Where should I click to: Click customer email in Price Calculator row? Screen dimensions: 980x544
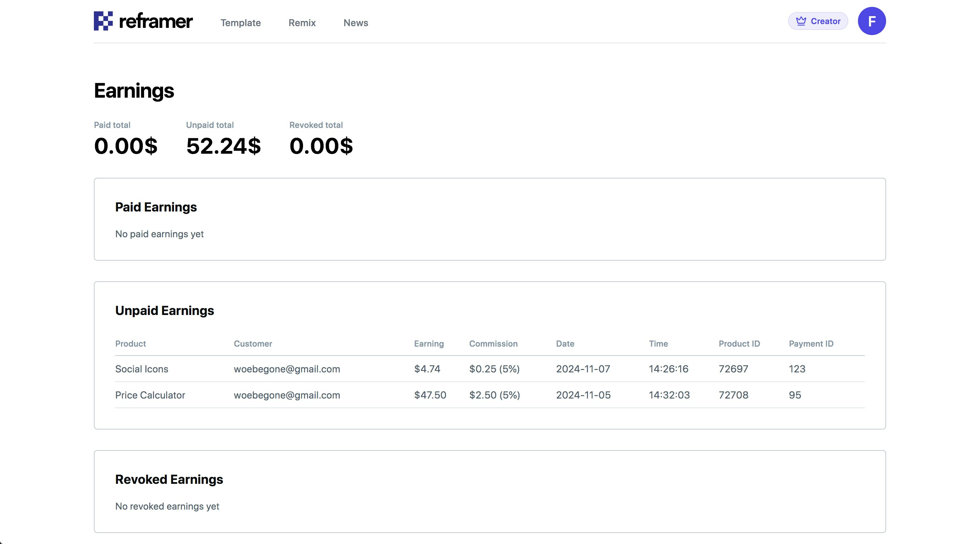click(287, 395)
